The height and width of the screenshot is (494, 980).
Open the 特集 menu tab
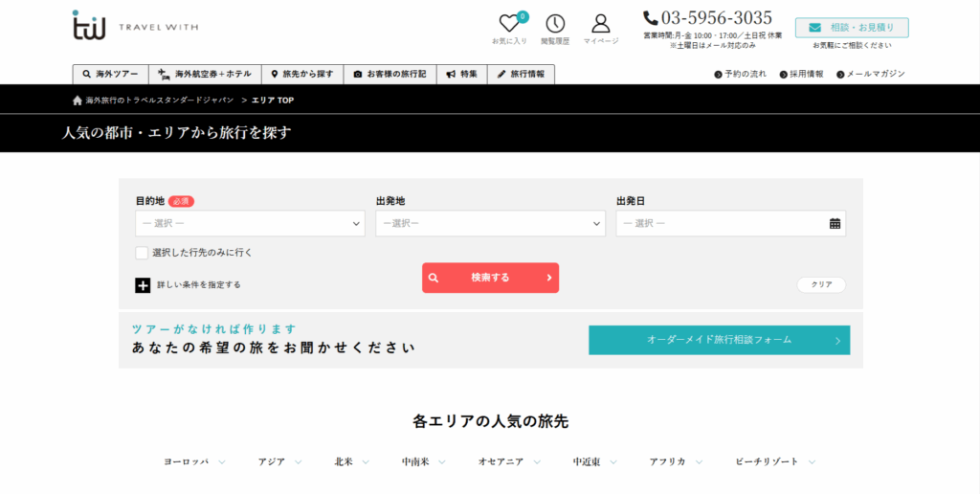461,74
